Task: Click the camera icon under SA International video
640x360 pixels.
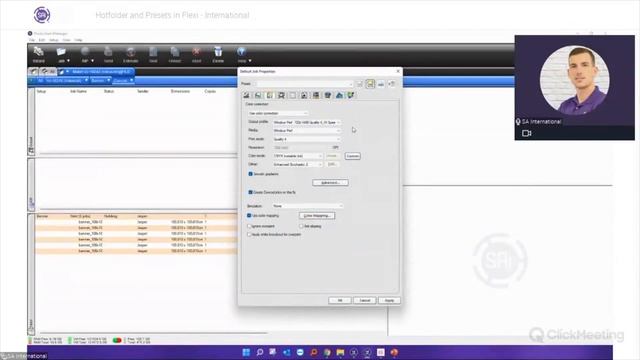Action: coord(527,133)
